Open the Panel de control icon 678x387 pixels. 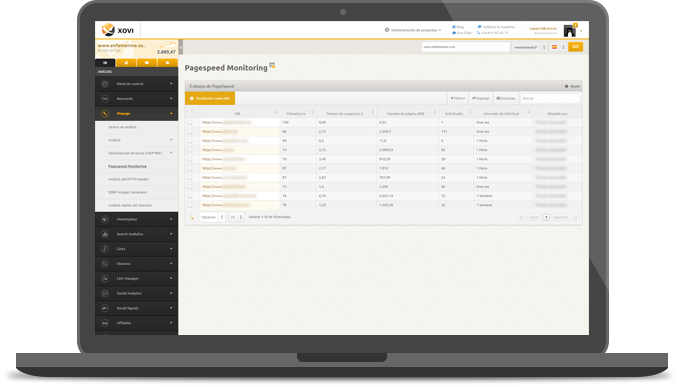click(105, 84)
